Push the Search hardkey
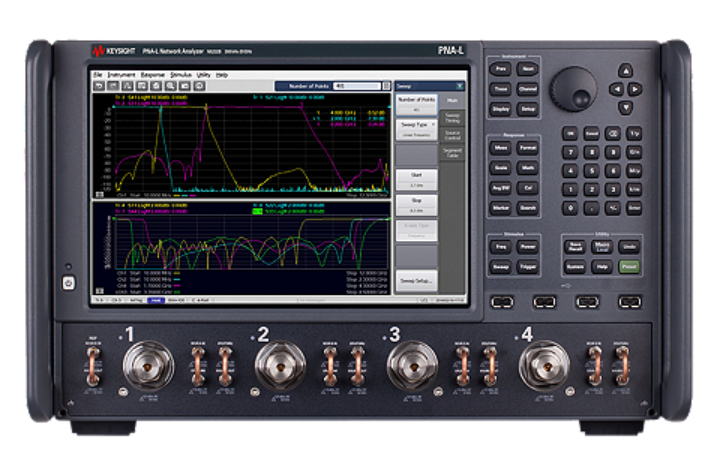The height and width of the screenshot is (465, 710). click(528, 207)
